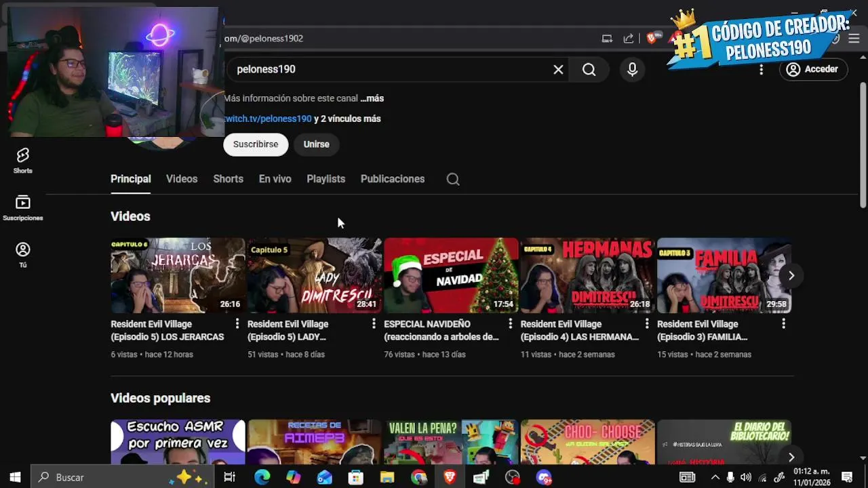Click the share icon in address bar
The width and height of the screenshot is (868, 488).
(x=629, y=39)
